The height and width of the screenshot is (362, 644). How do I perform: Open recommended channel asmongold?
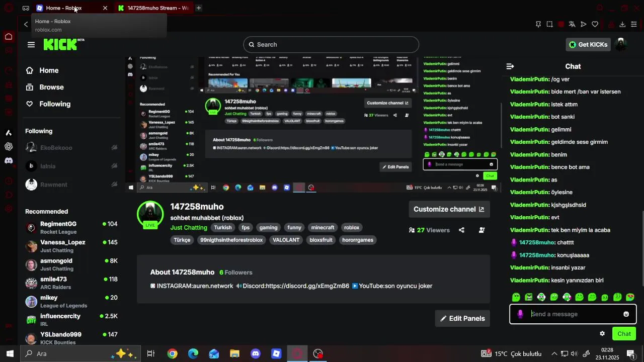click(x=72, y=264)
